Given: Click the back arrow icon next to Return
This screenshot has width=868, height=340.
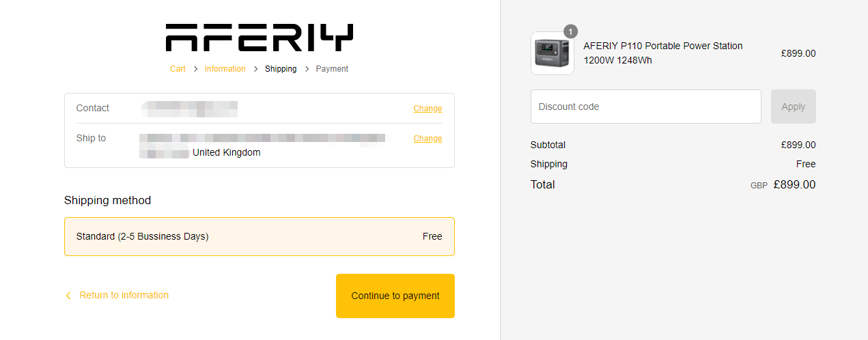Looking at the screenshot, I should pyautogui.click(x=68, y=296).
